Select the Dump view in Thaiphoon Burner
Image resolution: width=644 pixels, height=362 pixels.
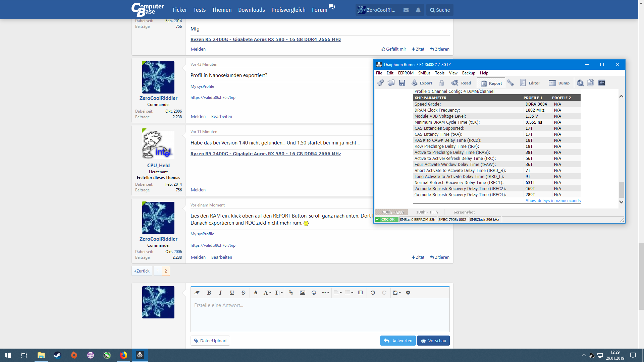[x=559, y=83]
